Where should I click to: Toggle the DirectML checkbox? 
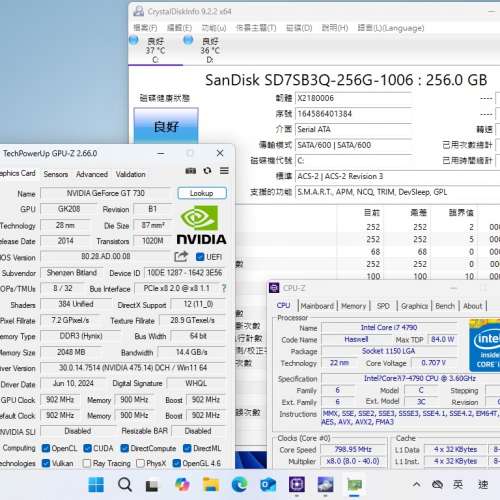click(187, 448)
